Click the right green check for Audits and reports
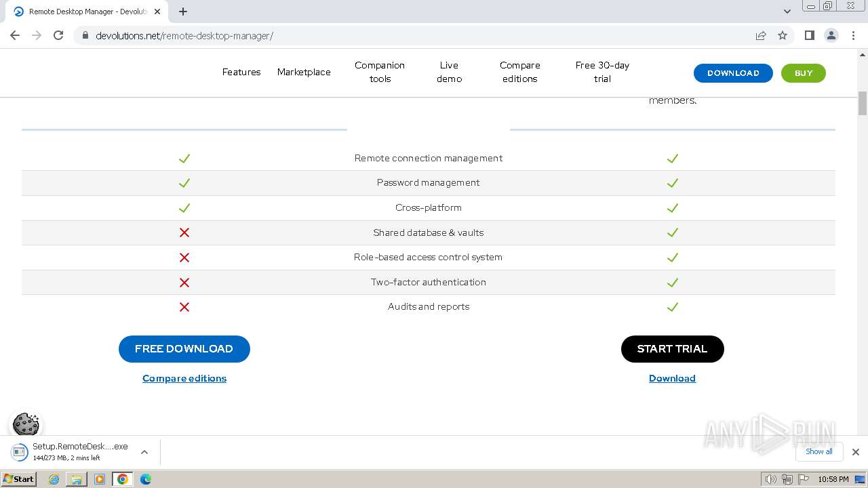The image size is (868, 488). [x=673, y=307]
